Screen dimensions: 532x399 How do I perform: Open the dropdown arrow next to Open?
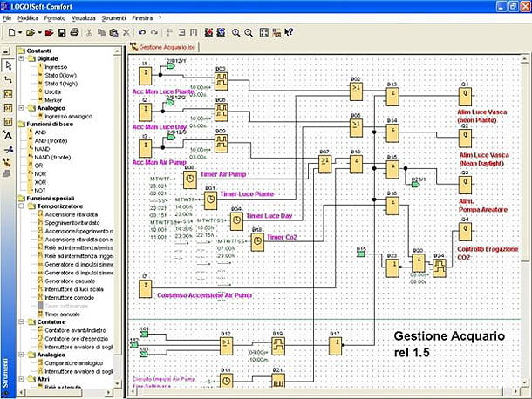tap(40, 32)
